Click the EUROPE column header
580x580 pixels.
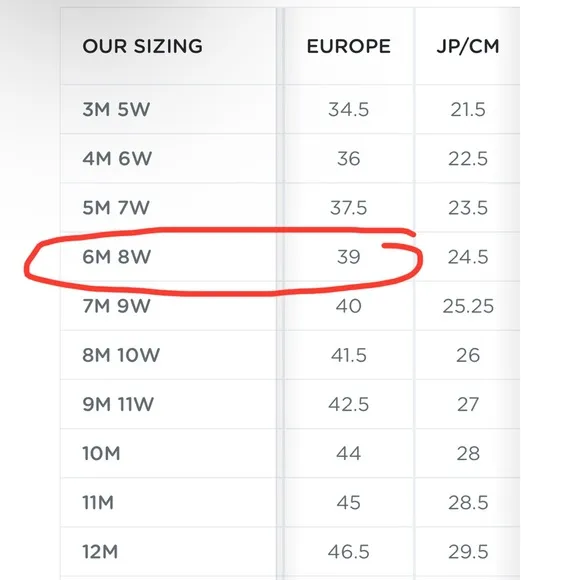348,46
